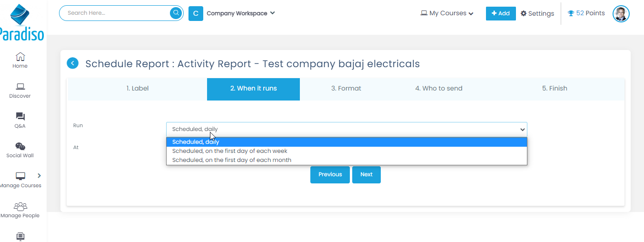The height and width of the screenshot is (242, 644).
Task: Open the My Courses dropdown
Action: (446, 13)
